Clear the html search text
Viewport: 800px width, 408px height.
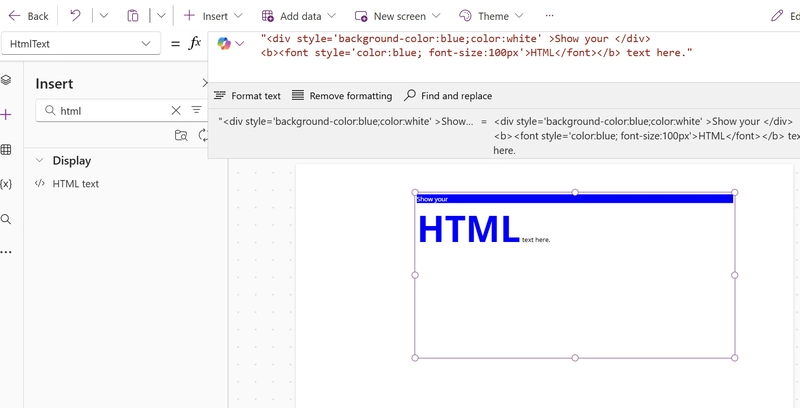pyautogui.click(x=176, y=110)
